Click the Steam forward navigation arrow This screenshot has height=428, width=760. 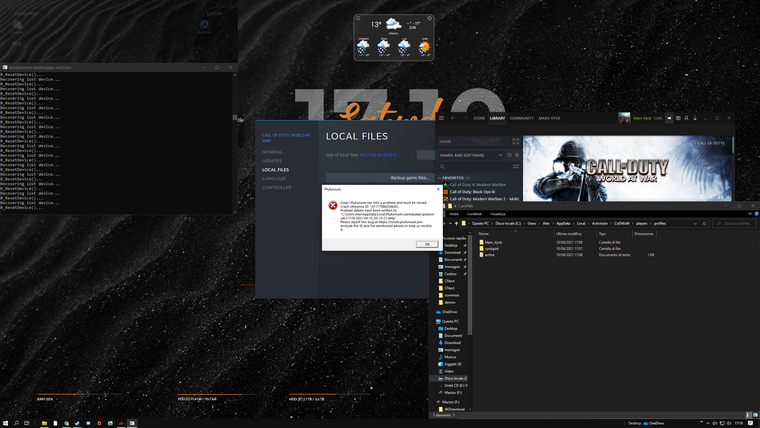pyautogui.click(x=464, y=118)
